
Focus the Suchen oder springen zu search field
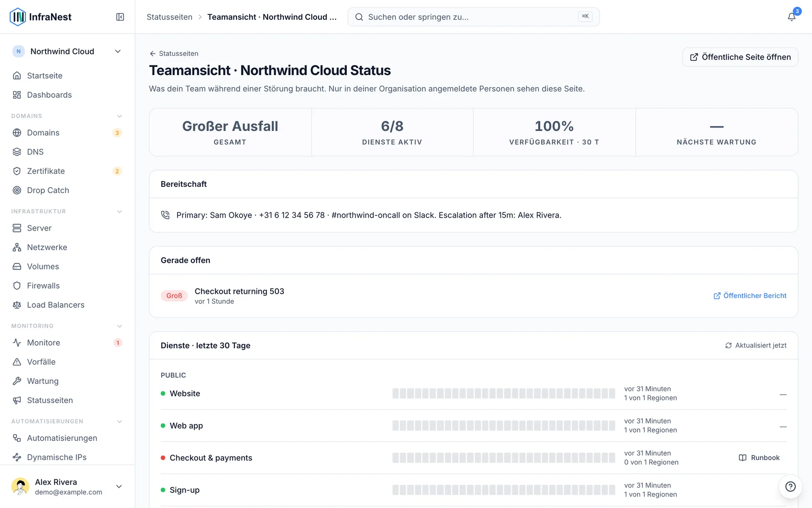click(x=473, y=17)
